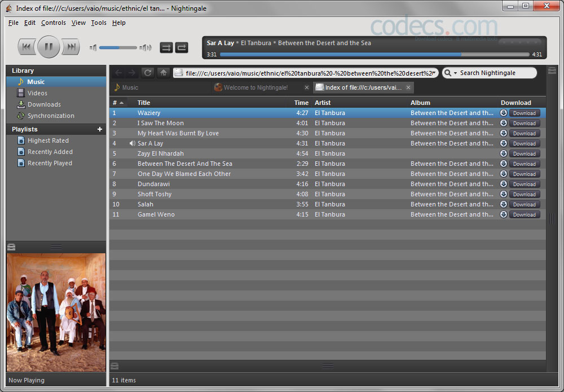Screen dimensions: 564x392
Task: Select the track title Sar A Lay in the player display
Action: pos(220,43)
